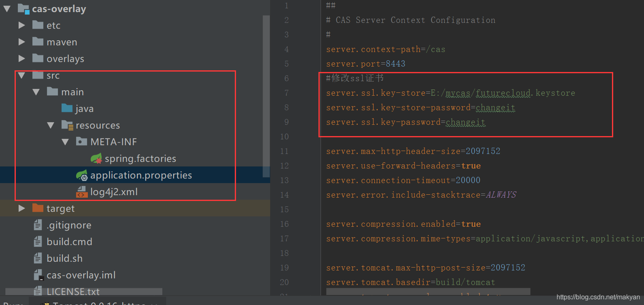Collapse the src folder arrow

(x=22, y=75)
